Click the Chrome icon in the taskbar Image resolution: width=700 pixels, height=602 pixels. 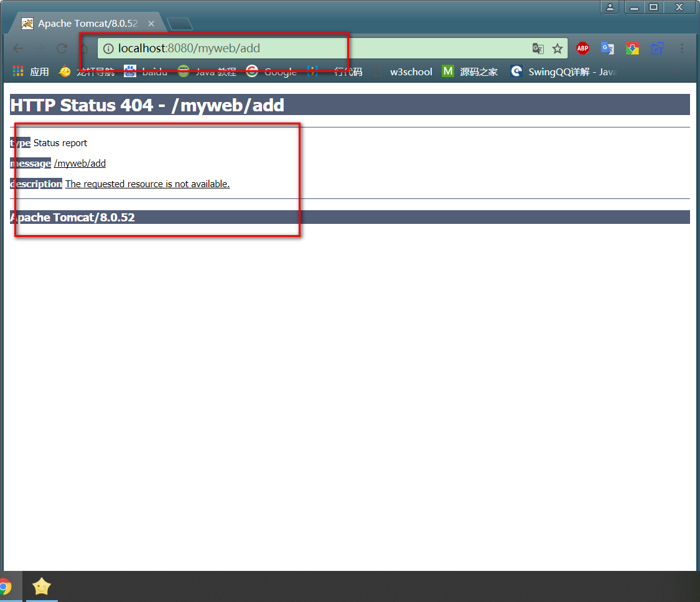[x=6, y=586]
